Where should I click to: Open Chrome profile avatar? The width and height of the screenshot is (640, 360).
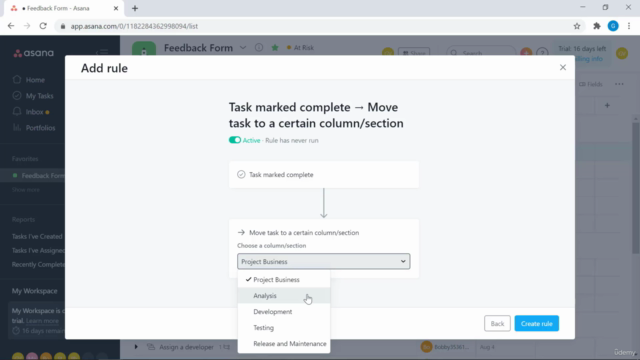[613, 26]
